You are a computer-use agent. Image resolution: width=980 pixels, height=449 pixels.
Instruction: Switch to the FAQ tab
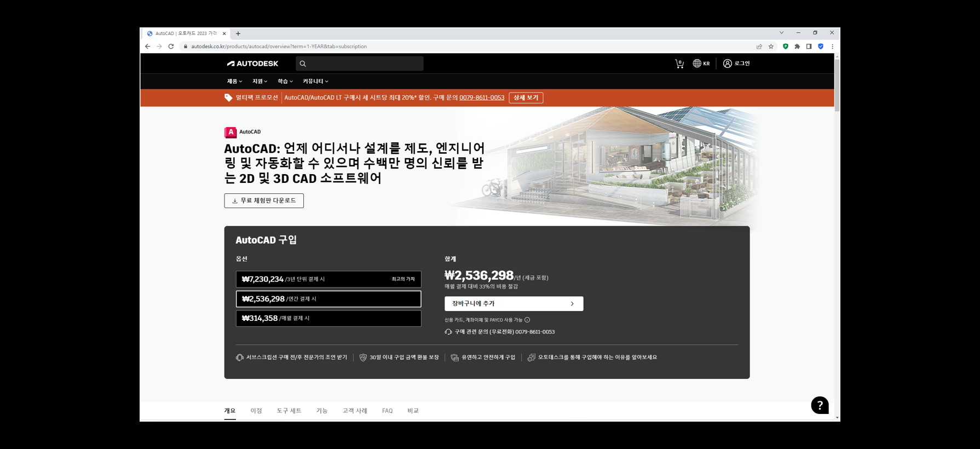click(387, 411)
